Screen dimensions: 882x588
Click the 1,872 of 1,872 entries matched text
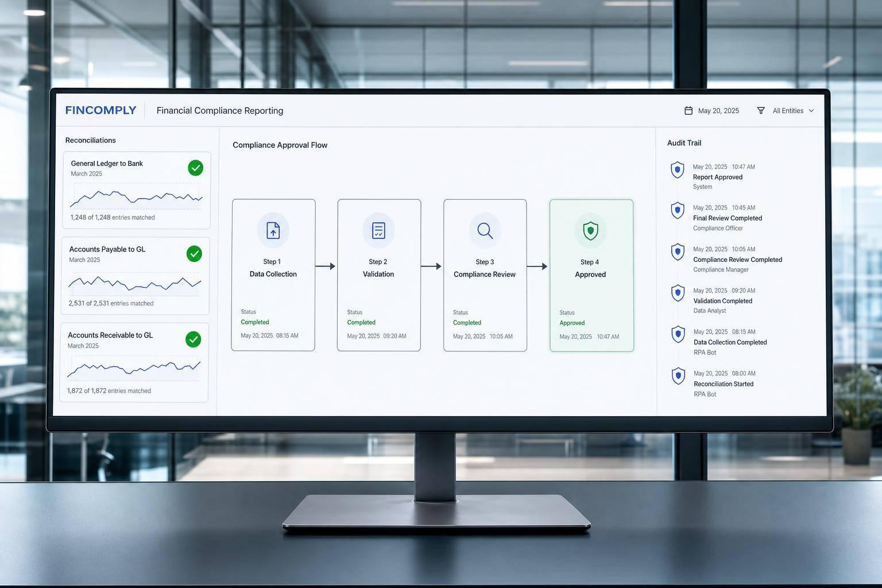[109, 391]
